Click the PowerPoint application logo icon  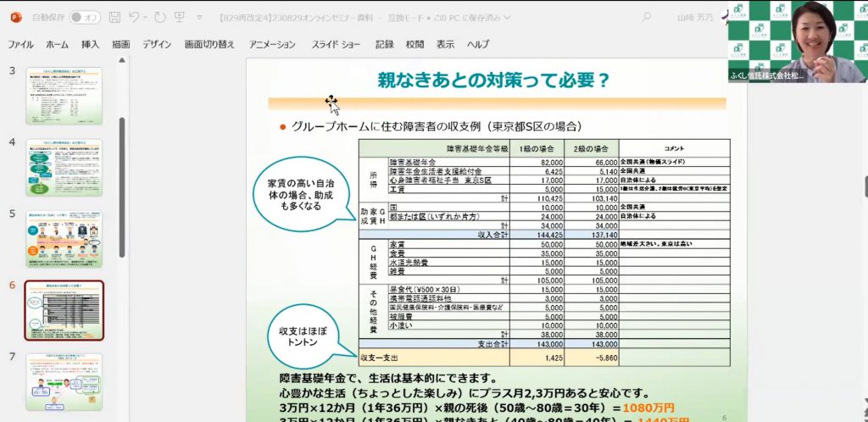coord(15,17)
